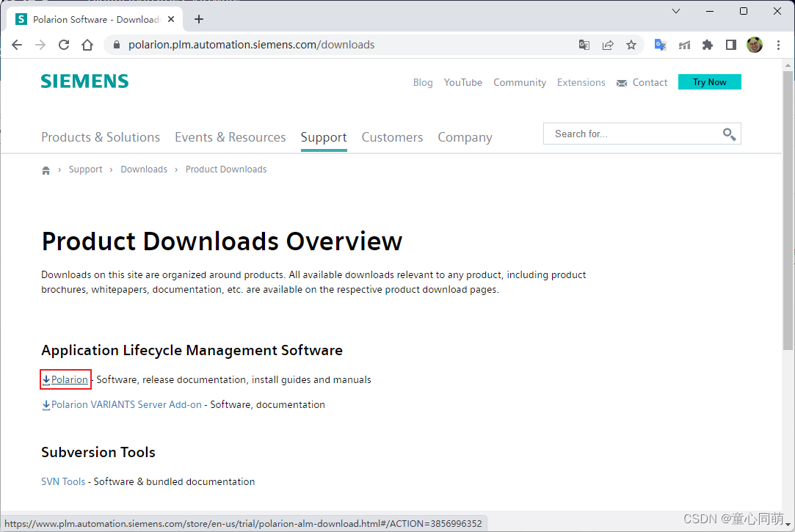Toggle the browser side panel
This screenshot has height=532, width=795.
point(730,45)
